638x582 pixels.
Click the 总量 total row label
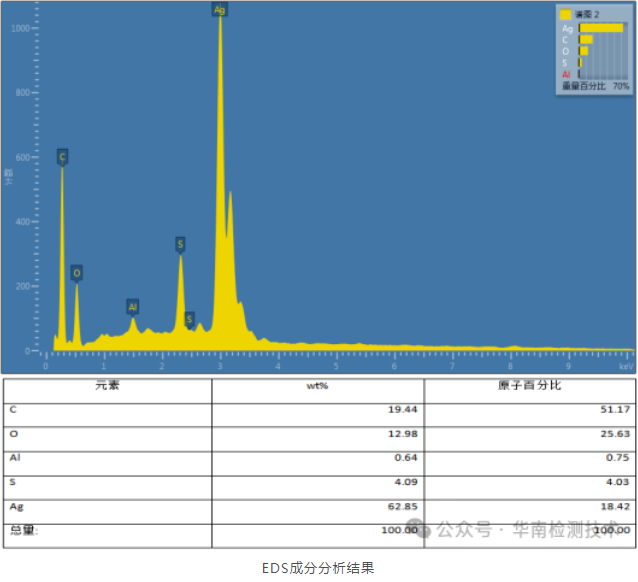tap(24, 530)
